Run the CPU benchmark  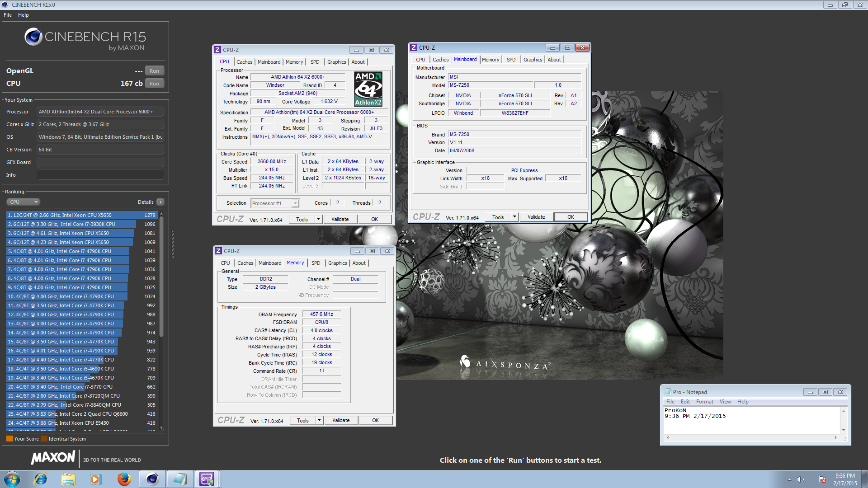click(155, 84)
